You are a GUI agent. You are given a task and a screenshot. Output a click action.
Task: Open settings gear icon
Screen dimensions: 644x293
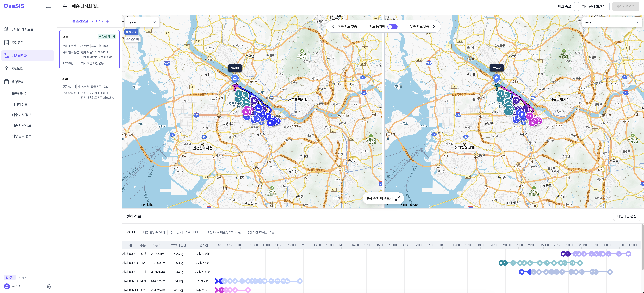[x=49, y=286]
